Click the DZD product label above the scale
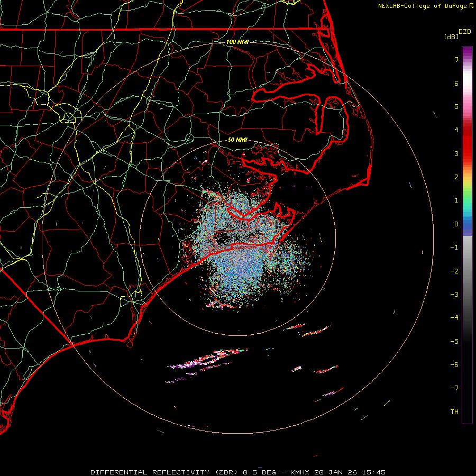 (x=465, y=32)
